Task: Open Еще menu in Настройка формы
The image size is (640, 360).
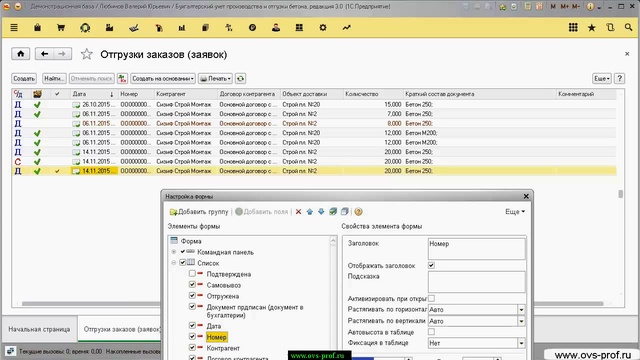Action: (515, 211)
